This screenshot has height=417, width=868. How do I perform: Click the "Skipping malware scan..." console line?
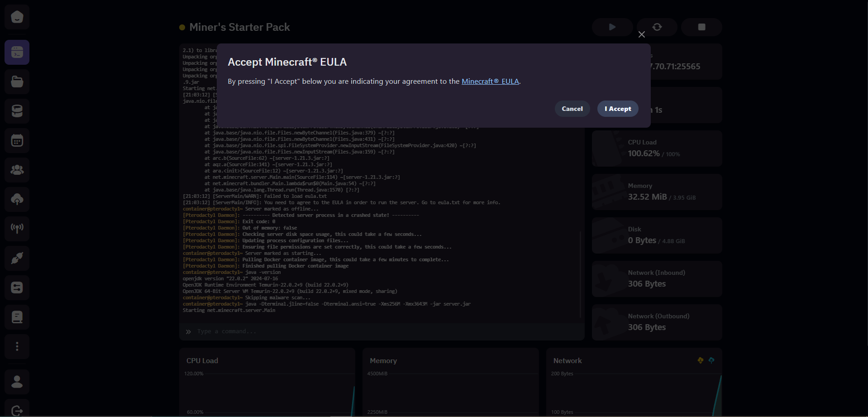coord(247,297)
